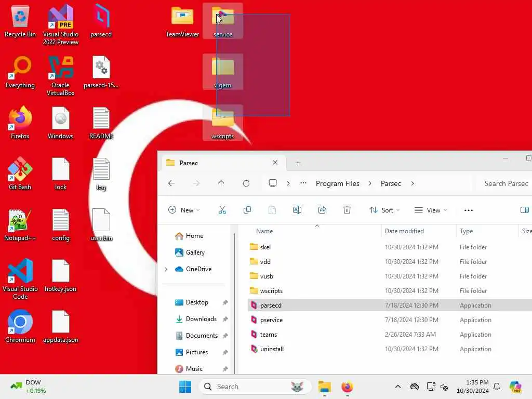Click the Copy icon in Explorer toolbar
The height and width of the screenshot is (399, 532).
tap(247, 210)
